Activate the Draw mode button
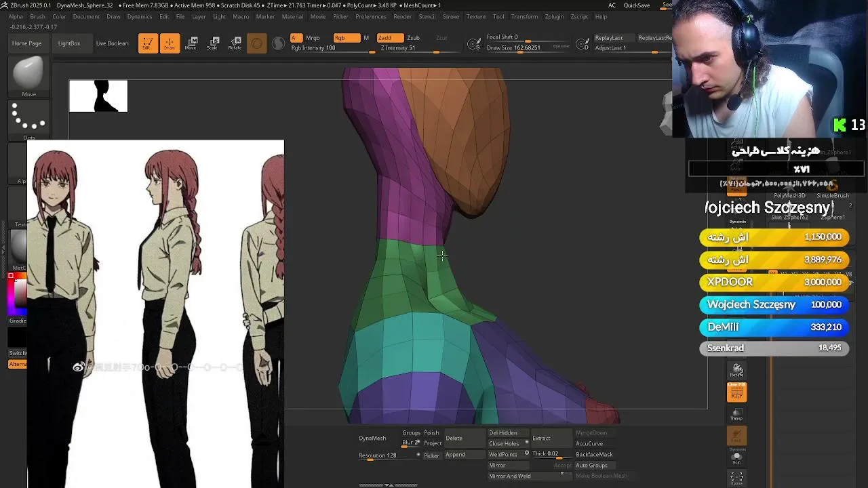Image resolution: width=868 pixels, height=488 pixels. coord(170,43)
